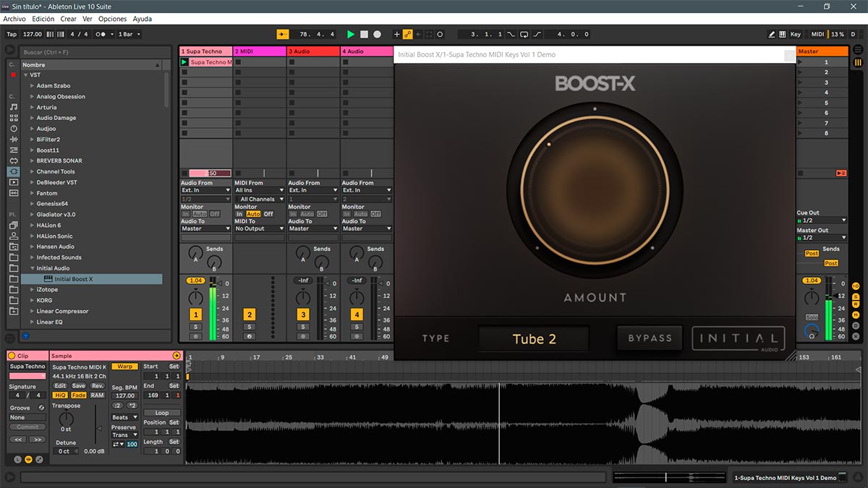Open the User Library person icon
Screen dimensions: 868x488
pos(13,236)
